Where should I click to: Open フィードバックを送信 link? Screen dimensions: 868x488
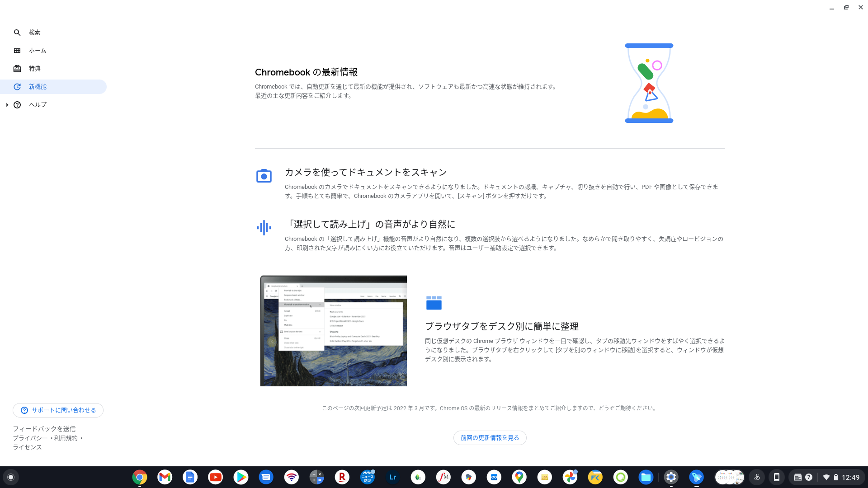pyautogui.click(x=44, y=429)
